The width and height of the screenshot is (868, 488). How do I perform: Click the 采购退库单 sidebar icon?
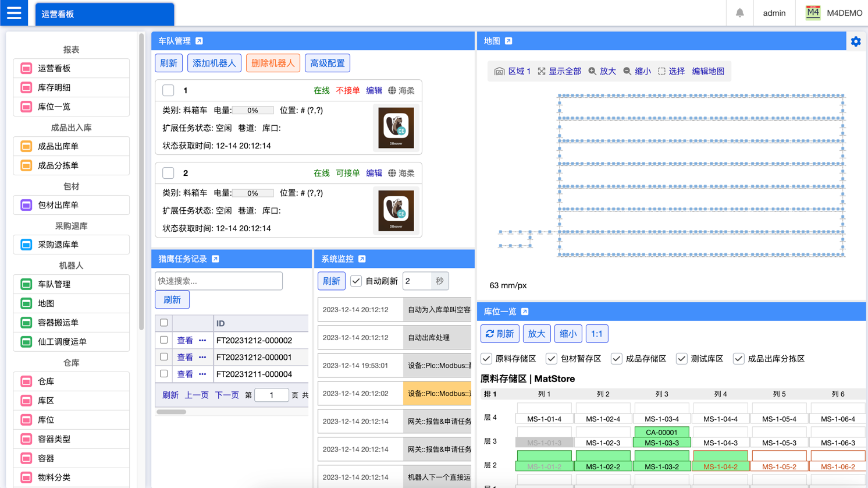coord(26,245)
